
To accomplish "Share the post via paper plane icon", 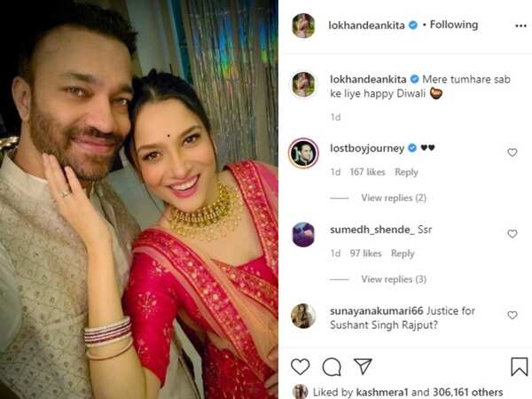I will [363, 366].
